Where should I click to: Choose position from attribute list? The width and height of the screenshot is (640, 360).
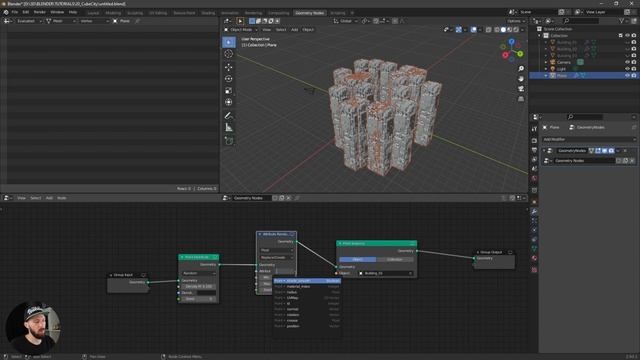(x=307, y=326)
